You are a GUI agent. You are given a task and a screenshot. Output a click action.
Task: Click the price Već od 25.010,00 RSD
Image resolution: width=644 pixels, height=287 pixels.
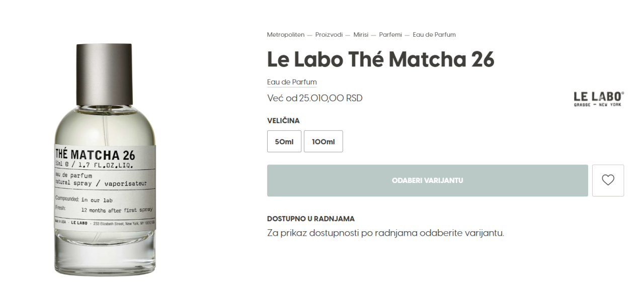314,98
